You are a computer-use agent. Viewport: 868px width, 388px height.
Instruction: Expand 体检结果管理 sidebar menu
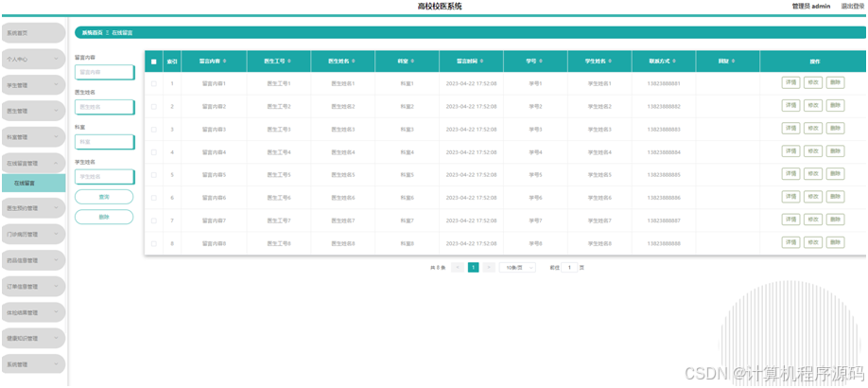click(x=33, y=312)
